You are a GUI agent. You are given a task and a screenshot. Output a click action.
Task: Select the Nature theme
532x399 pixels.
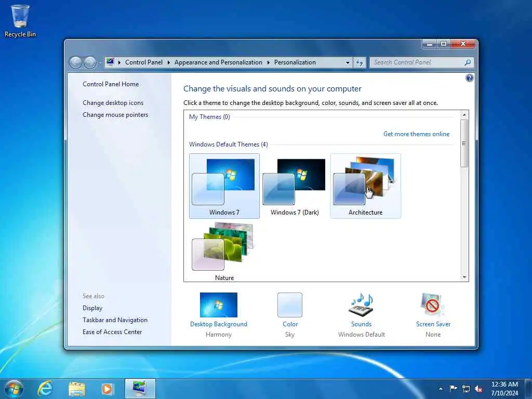(x=224, y=251)
